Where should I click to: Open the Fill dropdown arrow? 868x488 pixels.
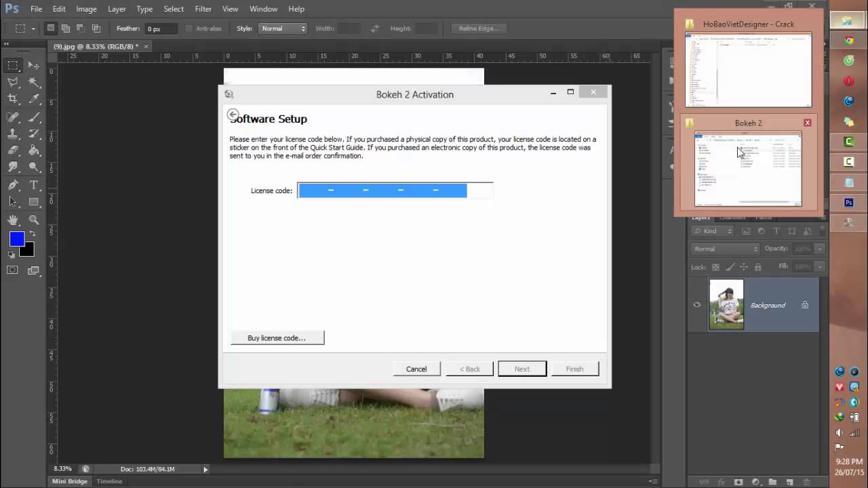(x=820, y=267)
